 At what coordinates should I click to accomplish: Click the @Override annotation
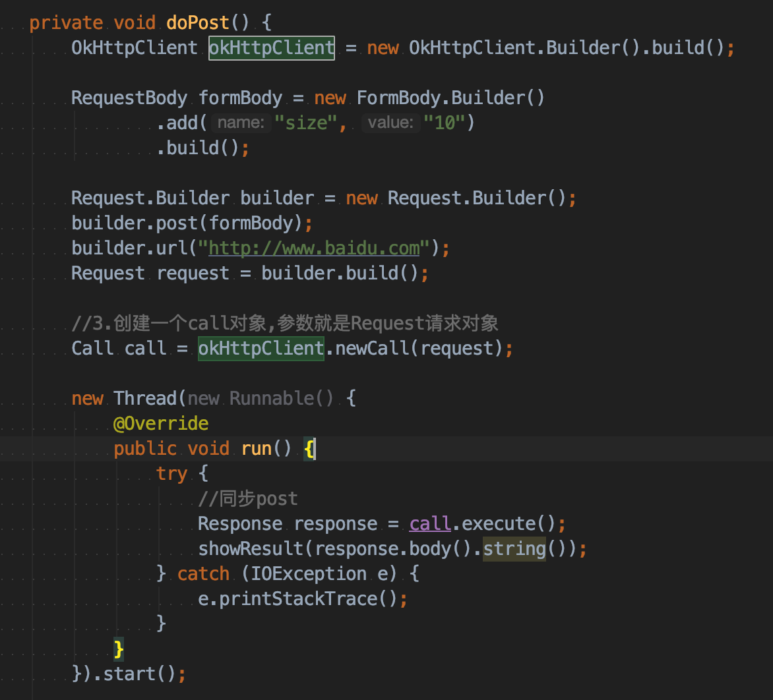pyautogui.click(x=161, y=423)
